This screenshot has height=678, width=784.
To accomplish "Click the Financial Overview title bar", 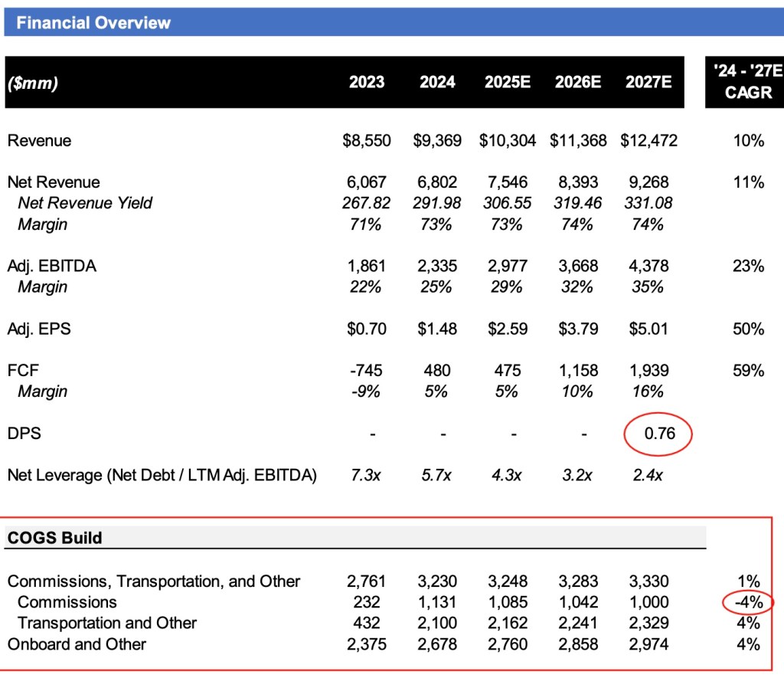I will [93, 22].
